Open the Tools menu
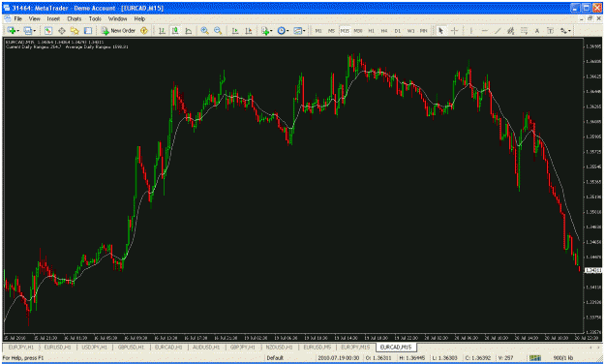 tap(95, 18)
